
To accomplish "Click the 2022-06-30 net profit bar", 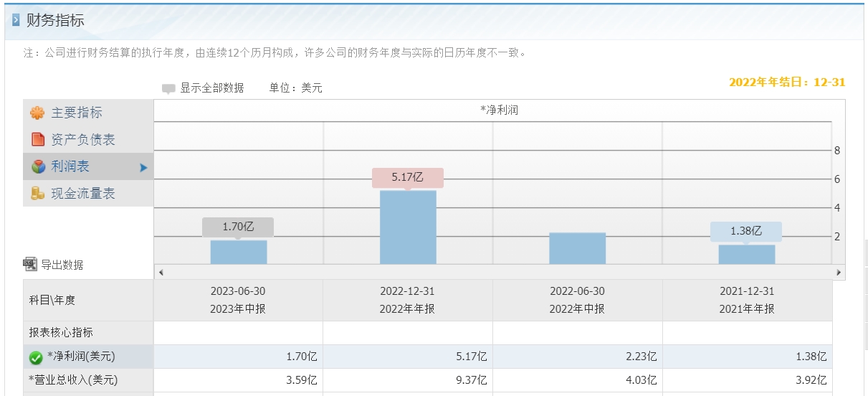I will coord(578,248).
